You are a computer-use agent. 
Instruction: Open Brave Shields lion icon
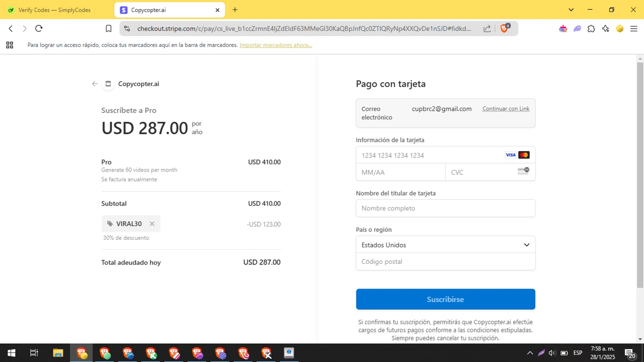point(504,28)
